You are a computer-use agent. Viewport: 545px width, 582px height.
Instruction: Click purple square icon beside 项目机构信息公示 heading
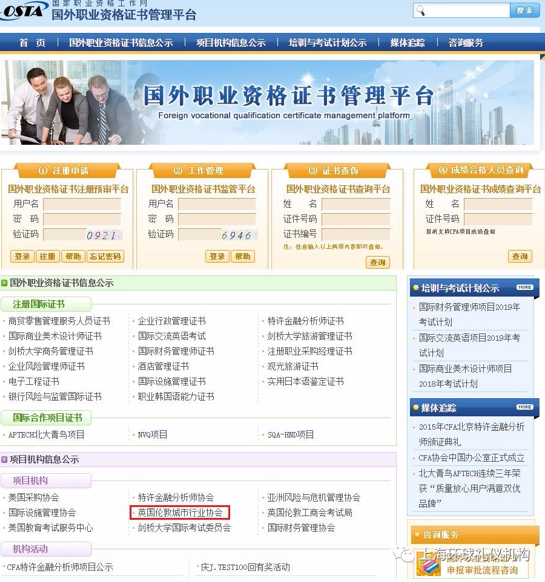4,460
